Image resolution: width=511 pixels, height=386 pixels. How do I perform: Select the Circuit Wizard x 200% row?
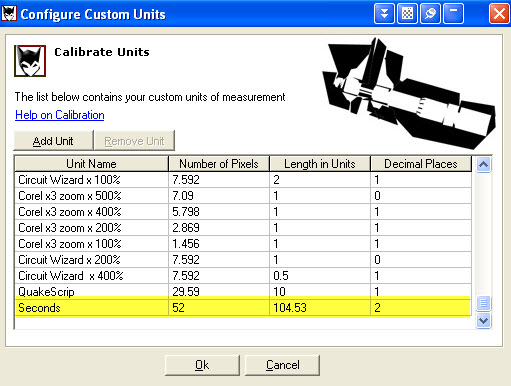(243, 260)
